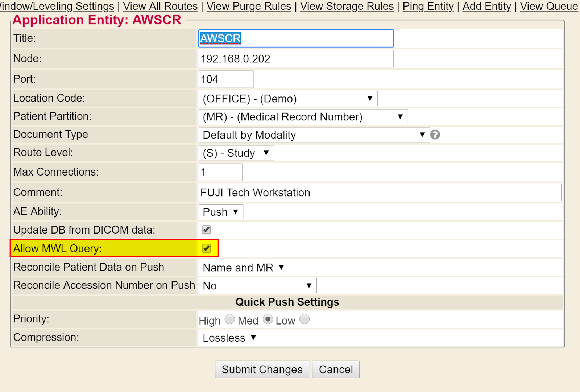Click into the Node IP address field
580x392 pixels.
coord(296,59)
